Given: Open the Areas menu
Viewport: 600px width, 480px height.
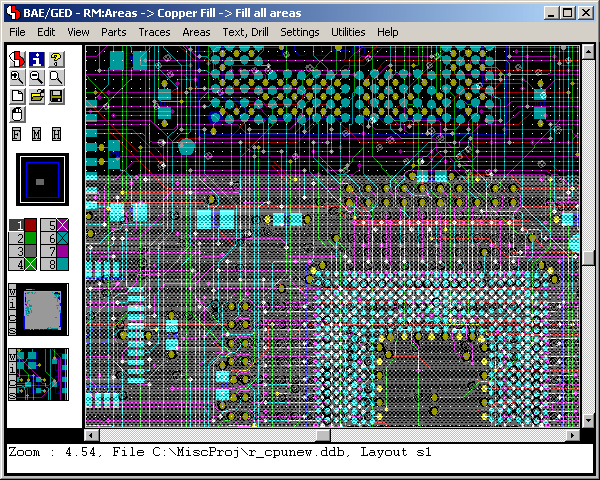Looking at the screenshot, I should pyautogui.click(x=196, y=32).
